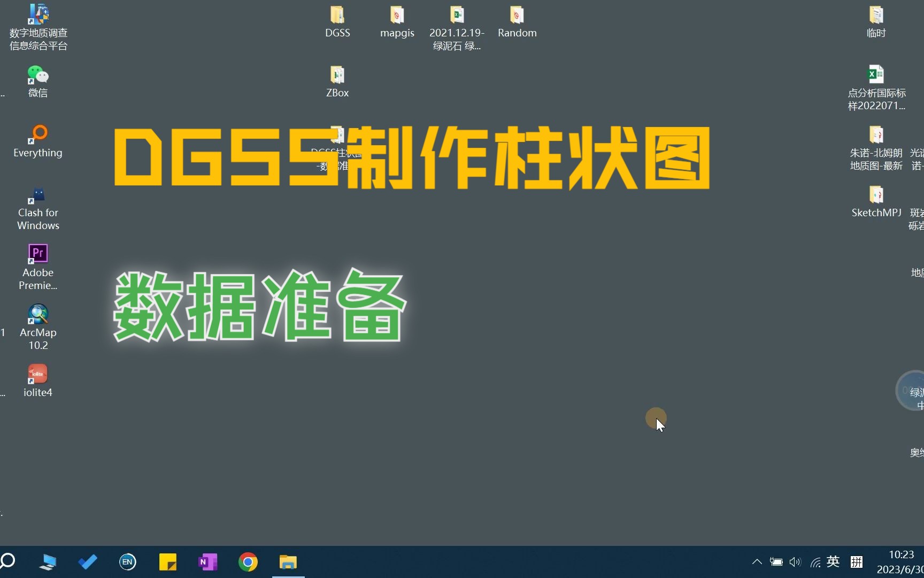This screenshot has width=924, height=578.
Task: Open the volume control slider
Action: pyautogui.click(x=795, y=562)
